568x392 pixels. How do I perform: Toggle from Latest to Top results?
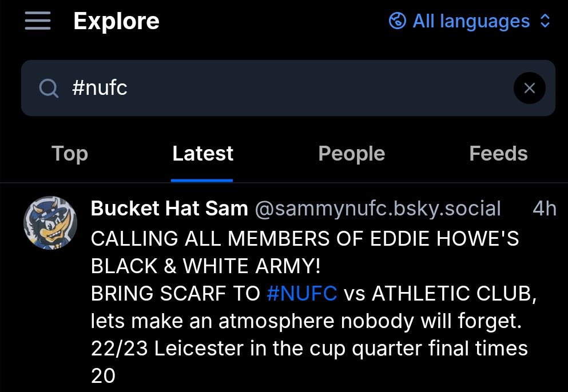69,153
